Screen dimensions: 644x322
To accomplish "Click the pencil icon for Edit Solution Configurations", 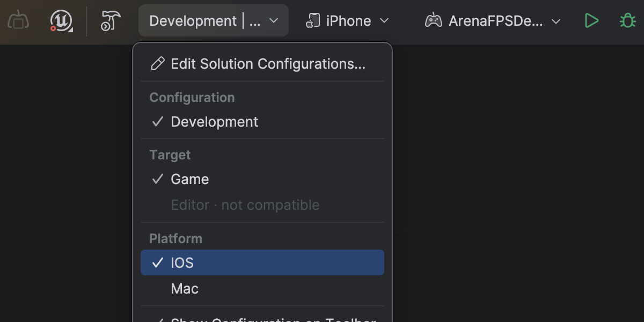I will (x=157, y=64).
